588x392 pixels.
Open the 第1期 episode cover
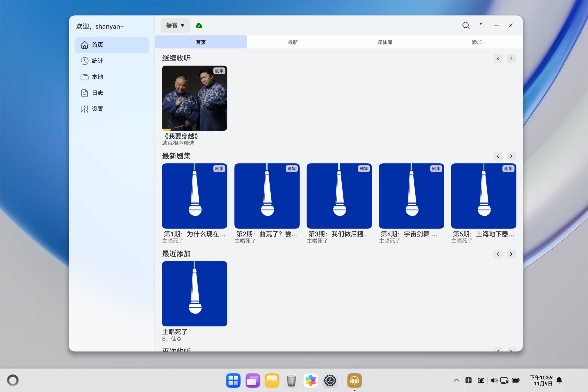coord(194,196)
